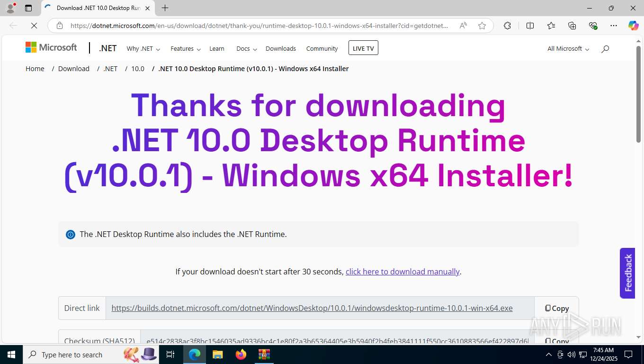
Task: Open the Windows Start menu
Action: pos(11,355)
